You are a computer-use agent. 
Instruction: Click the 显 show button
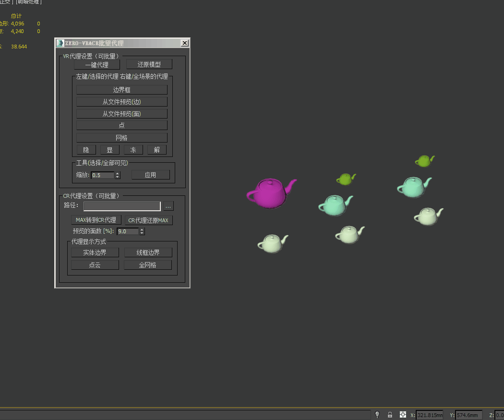pos(109,150)
